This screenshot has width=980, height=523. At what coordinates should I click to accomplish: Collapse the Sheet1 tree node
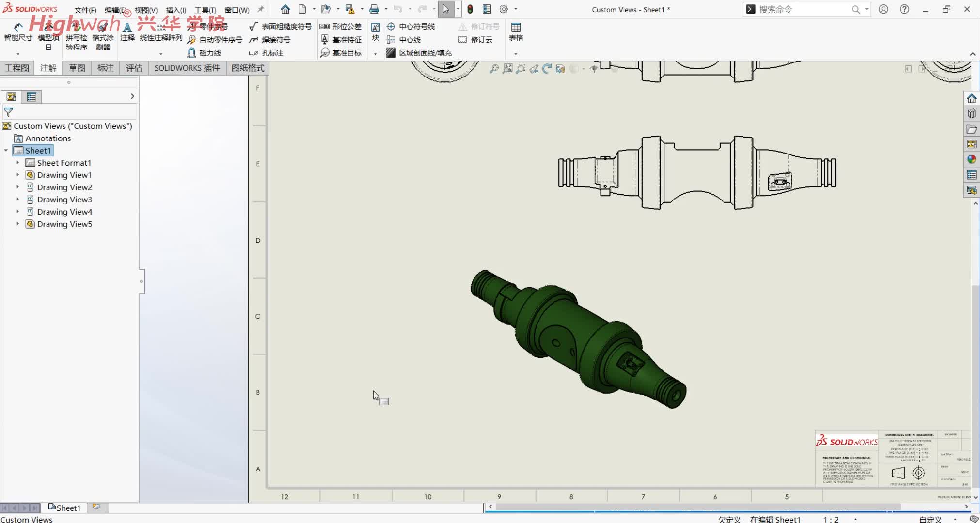tap(6, 151)
